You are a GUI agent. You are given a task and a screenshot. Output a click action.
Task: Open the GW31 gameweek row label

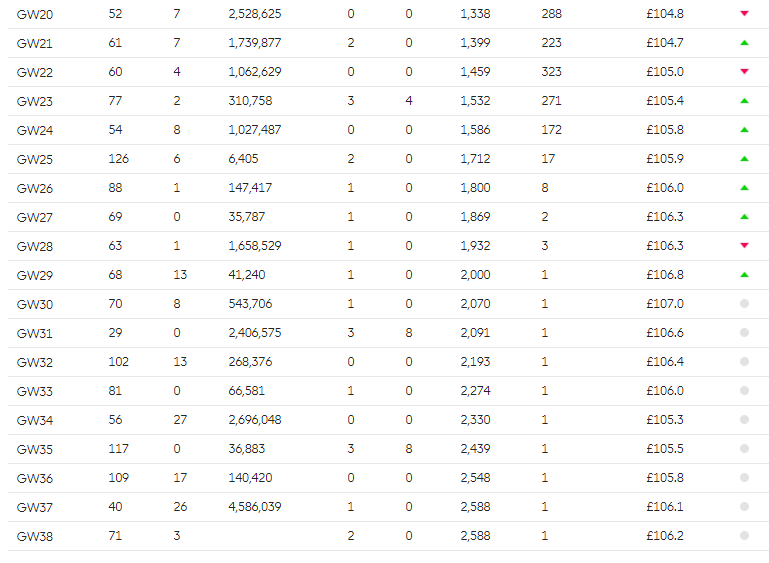35,333
